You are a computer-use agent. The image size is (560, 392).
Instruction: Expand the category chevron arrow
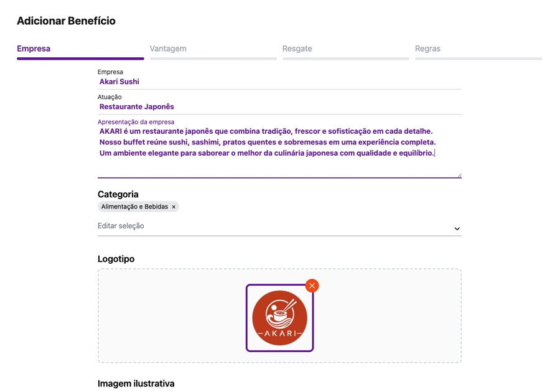[457, 228]
